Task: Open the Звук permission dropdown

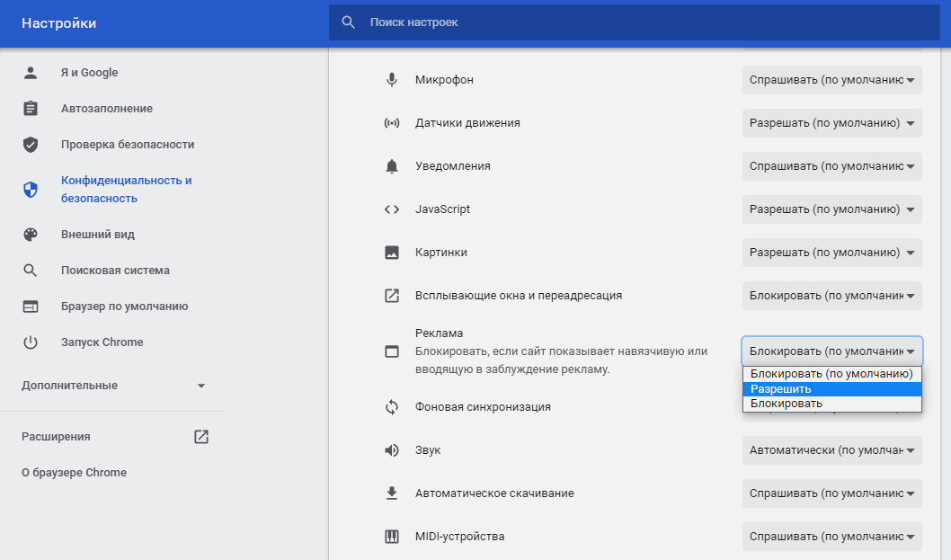Action: coord(831,450)
